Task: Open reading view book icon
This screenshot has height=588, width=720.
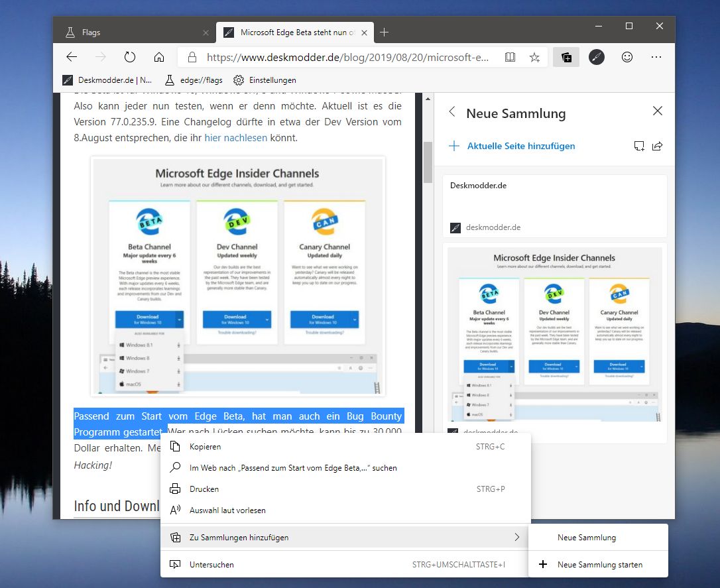Action: [x=510, y=57]
